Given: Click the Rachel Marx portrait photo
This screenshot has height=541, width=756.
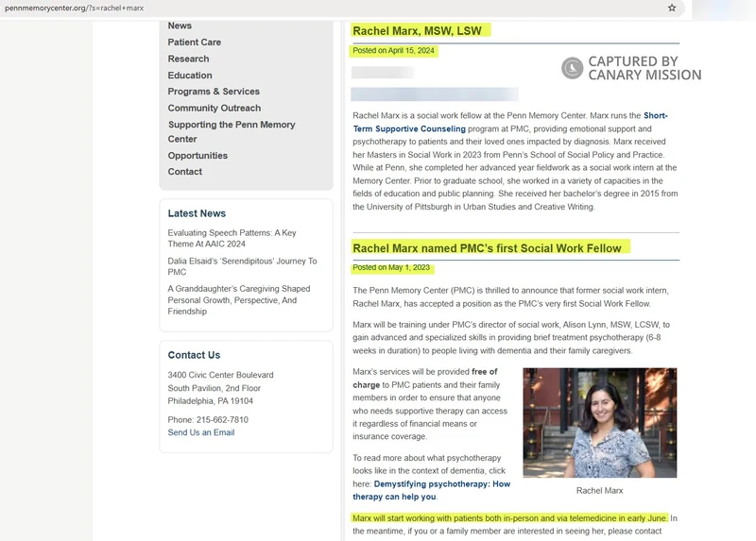Looking at the screenshot, I should [x=600, y=422].
